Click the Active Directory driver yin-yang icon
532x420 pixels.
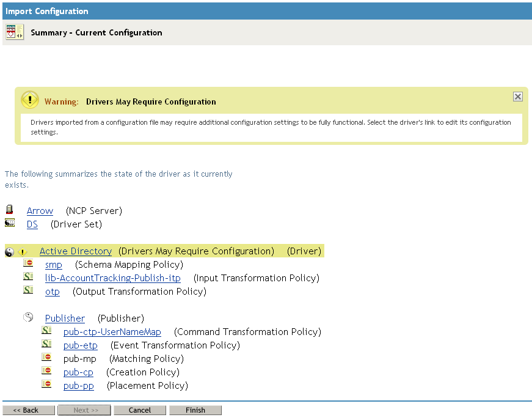9,251
